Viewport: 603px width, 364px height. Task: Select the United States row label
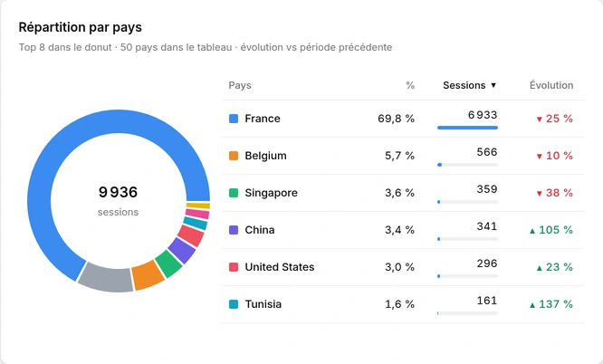pyautogui.click(x=280, y=267)
